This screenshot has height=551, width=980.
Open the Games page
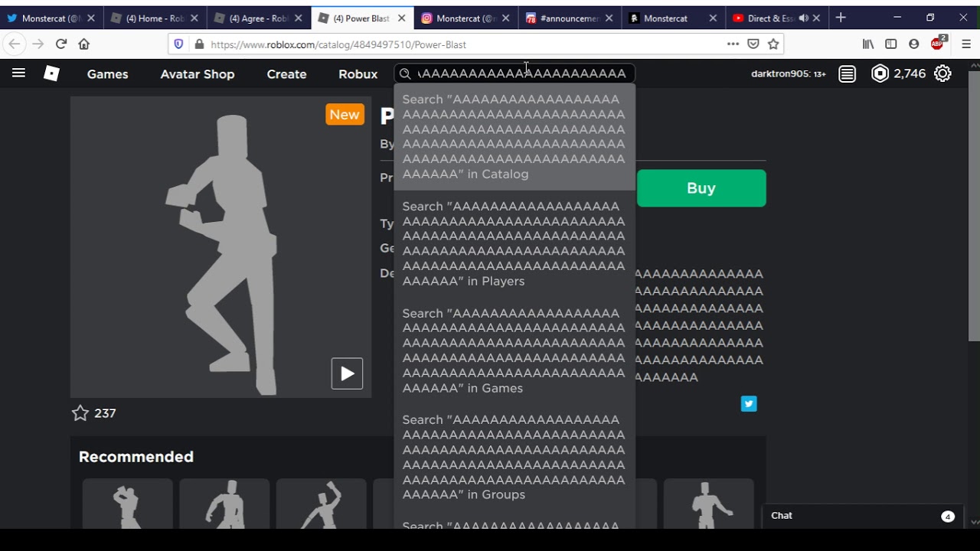tap(107, 74)
